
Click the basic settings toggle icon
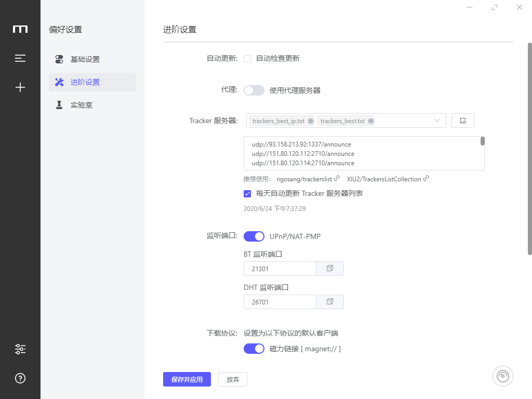[x=59, y=59]
